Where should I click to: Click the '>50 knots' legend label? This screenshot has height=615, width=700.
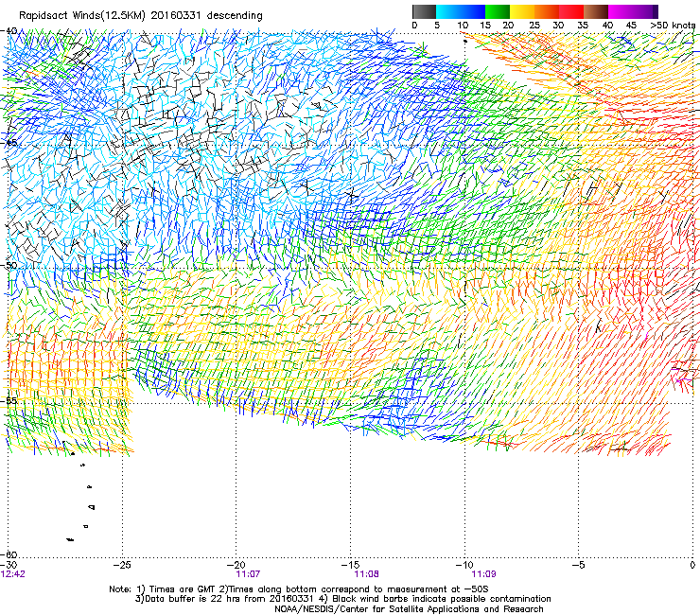[673, 25]
